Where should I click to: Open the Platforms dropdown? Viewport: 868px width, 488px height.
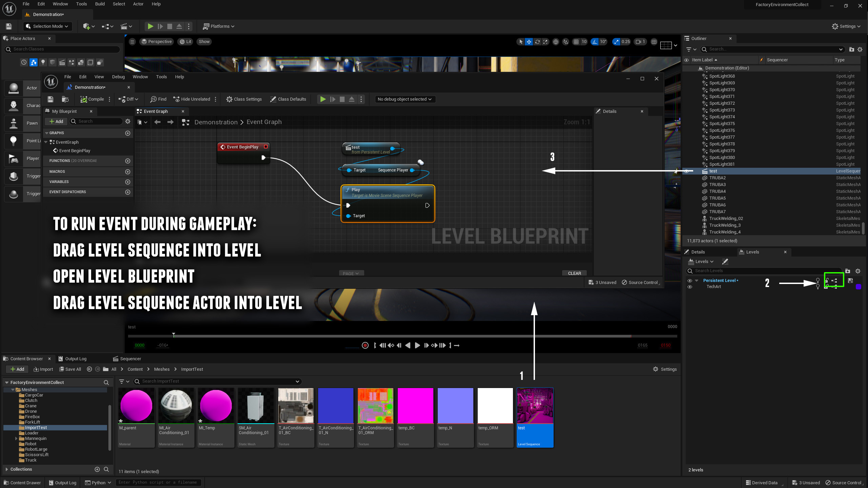tap(219, 26)
